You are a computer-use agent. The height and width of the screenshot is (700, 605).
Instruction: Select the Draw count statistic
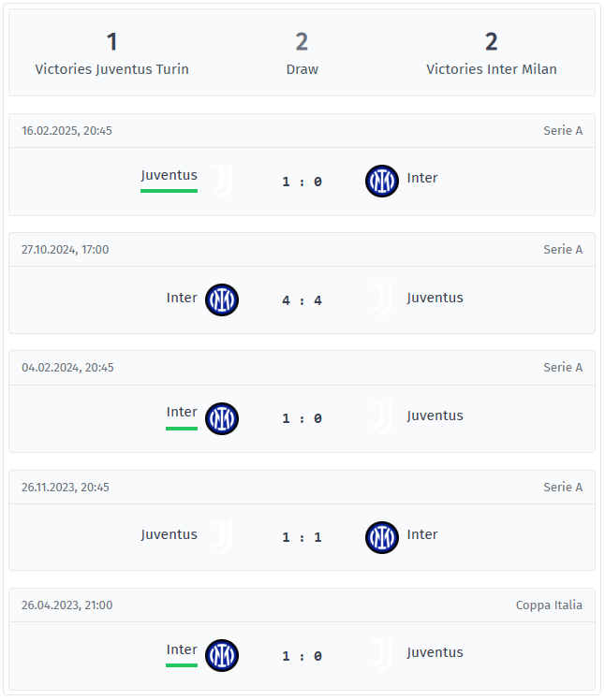click(x=302, y=53)
